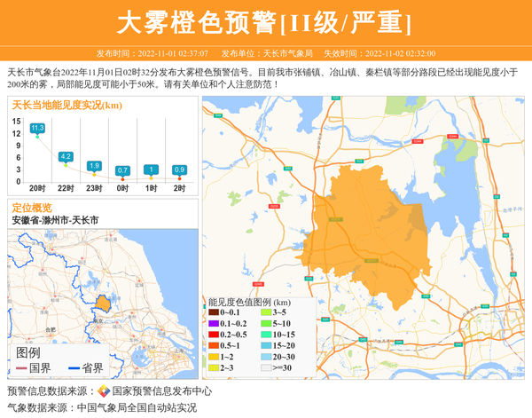The height and width of the screenshot is (418, 532).
Task: Select the 20~30 light blue legend swatch
Action: tap(266, 357)
